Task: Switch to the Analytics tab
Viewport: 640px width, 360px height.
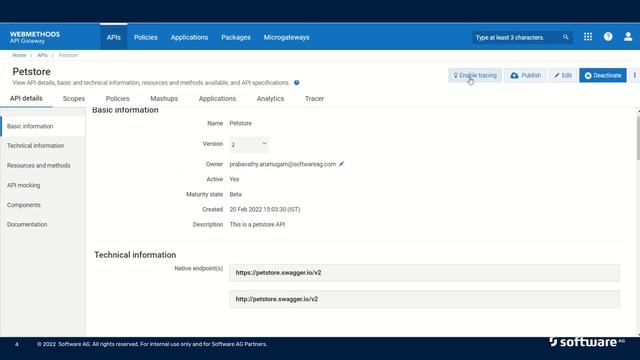Action: [270, 98]
